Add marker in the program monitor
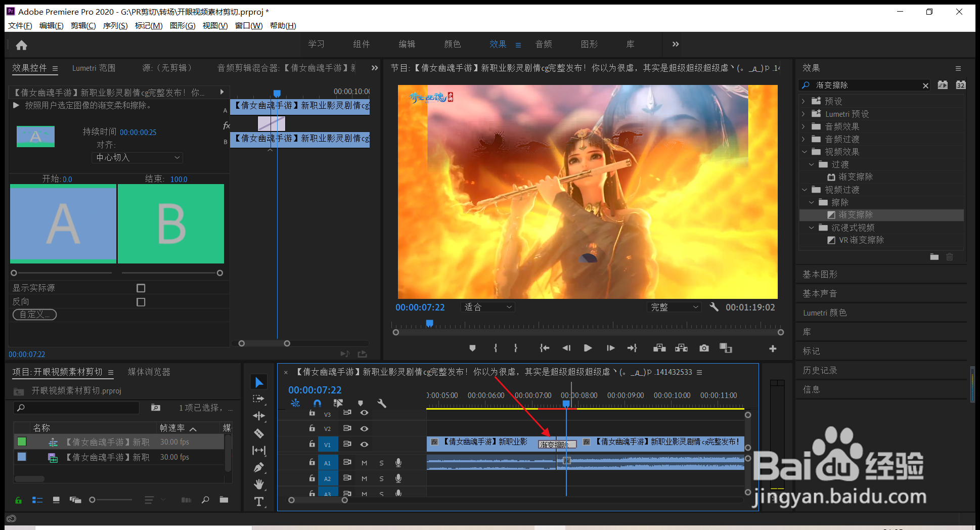Screen dimensions: 980x530 [x=472, y=348]
